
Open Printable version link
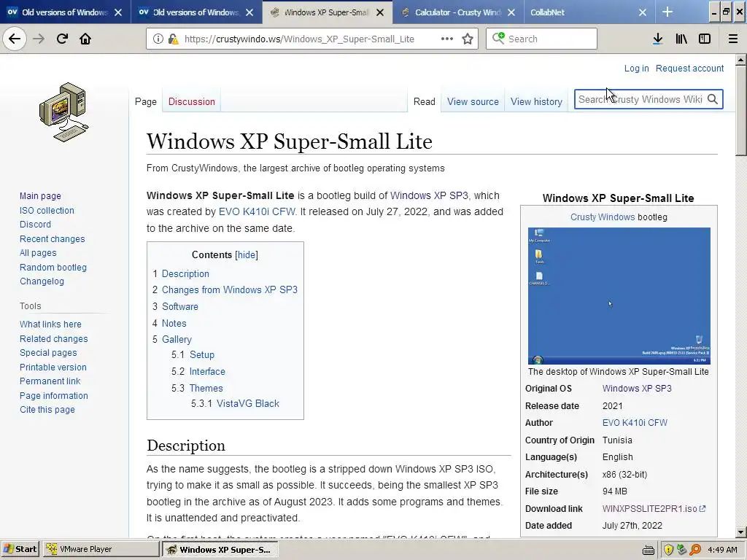(53, 367)
